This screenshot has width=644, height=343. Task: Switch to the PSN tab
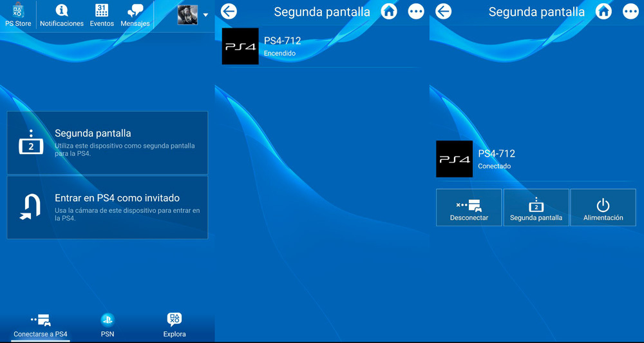click(x=108, y=325)
